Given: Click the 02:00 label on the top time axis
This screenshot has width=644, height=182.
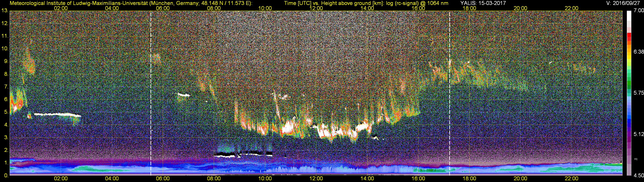Looking at the screenshot, I should 61,8.
